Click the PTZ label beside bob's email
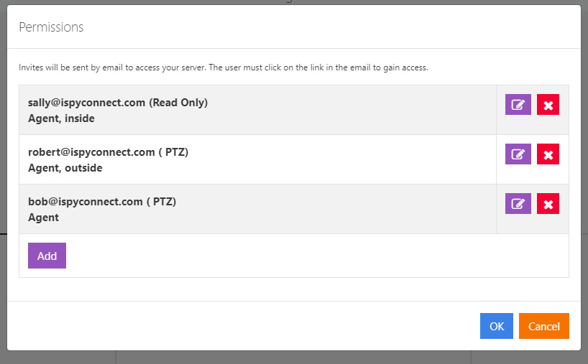The height and width of the screenshot is (364, 588). coord(161,202)
